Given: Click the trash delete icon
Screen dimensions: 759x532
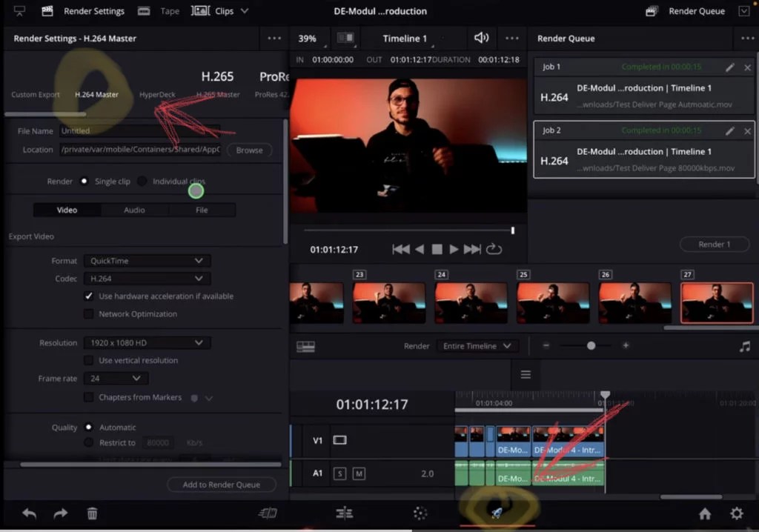Looking at the screenshot, I should click(91, 513).
